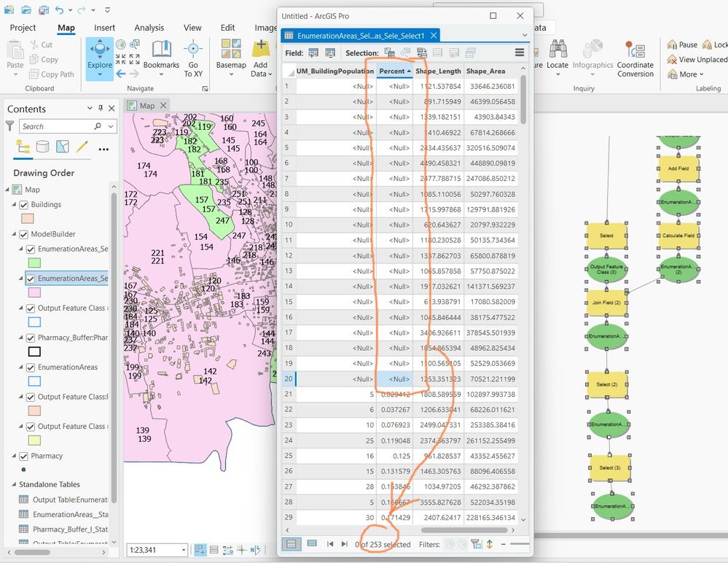Uncheck the Buildings layer checkbox
This screenshot has height=563, width=728.
tap(23, 204)
